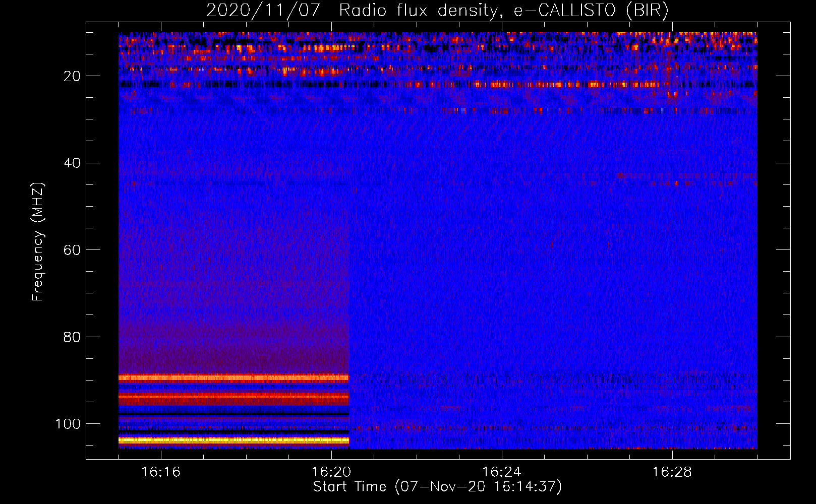Click the 'Start Time (07-Nov-20 16:14:37)' x-axis label
816x504 pixels.
(437, 487)
